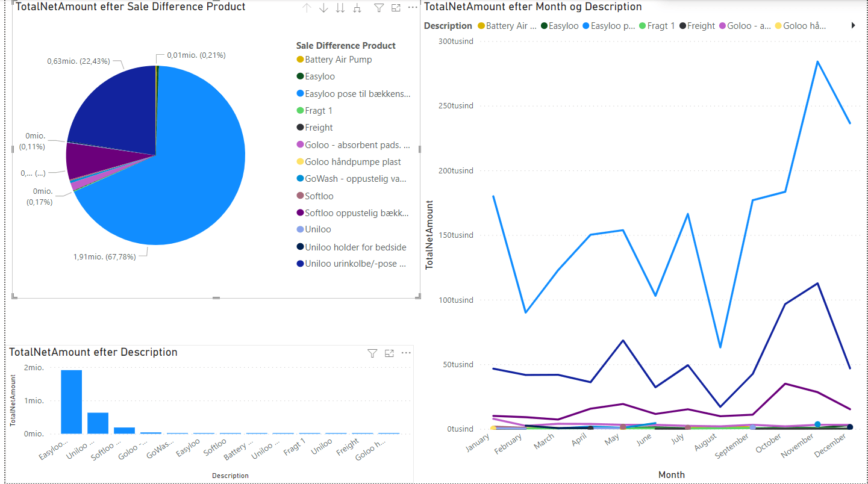Screen dimensions: 868x484
Task: Select the 'Easyloo pose til bækkens' legend label
Action: click(x=356, y=93)
